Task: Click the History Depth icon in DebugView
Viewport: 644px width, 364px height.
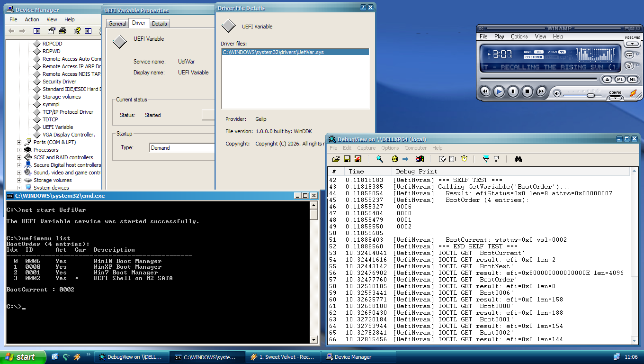Action: (x=496, y=159)
